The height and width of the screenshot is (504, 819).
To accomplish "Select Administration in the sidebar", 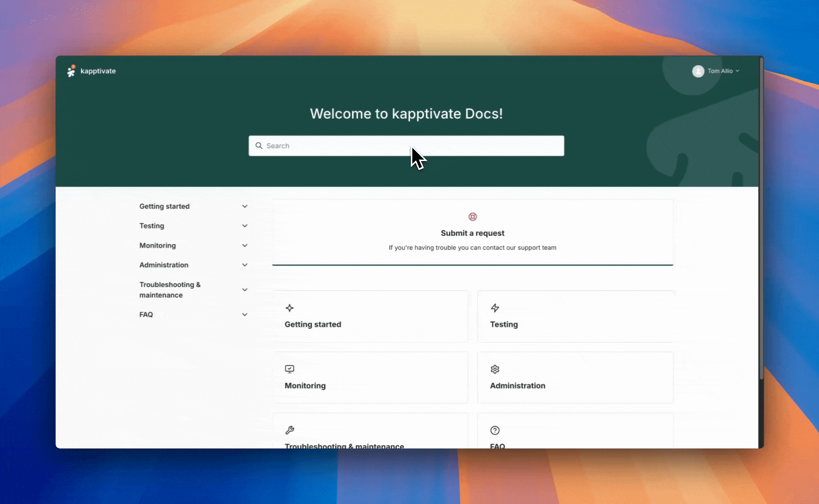I will (x=164, y=265).
